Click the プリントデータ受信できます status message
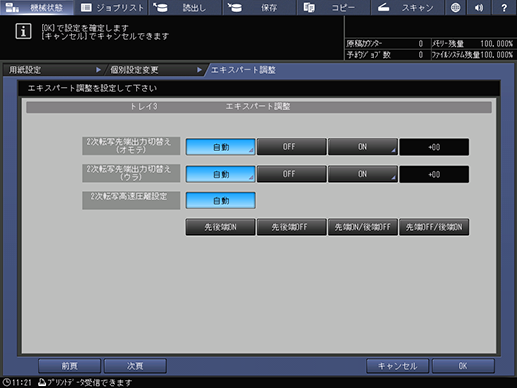This screenshot has width=517, height=388. click(89, 383)
